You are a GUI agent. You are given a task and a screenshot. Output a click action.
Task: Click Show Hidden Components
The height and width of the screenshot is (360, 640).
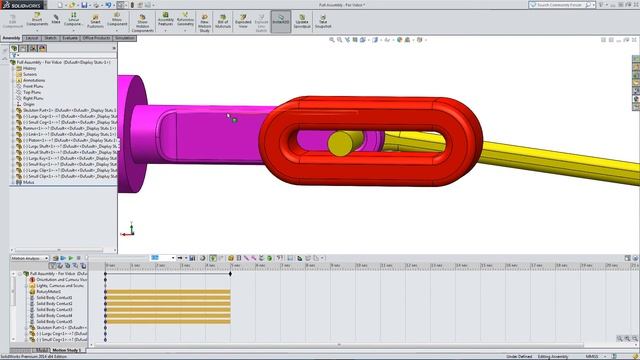(x=142, y=22)
